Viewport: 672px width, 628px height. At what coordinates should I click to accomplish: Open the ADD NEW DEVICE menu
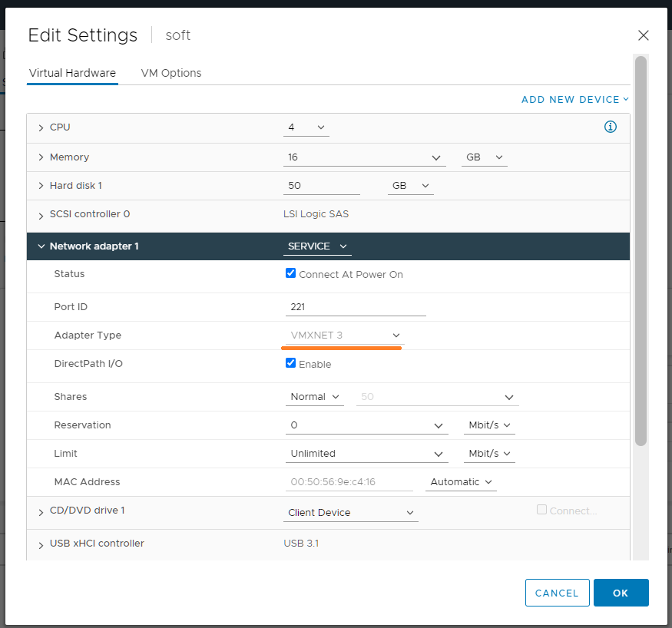tap(574, 100)
